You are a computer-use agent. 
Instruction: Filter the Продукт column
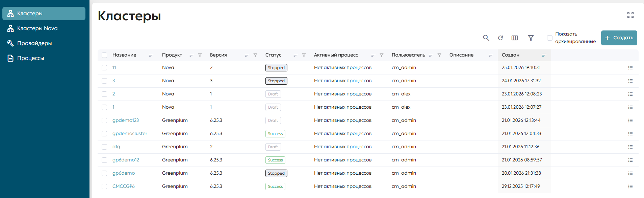tap(200, 55)
